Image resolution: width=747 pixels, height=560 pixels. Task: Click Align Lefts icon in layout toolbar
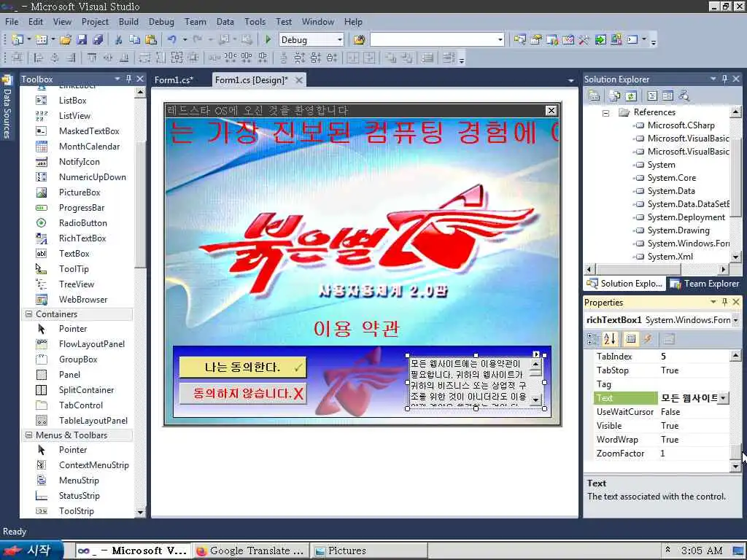click(39, 58)
